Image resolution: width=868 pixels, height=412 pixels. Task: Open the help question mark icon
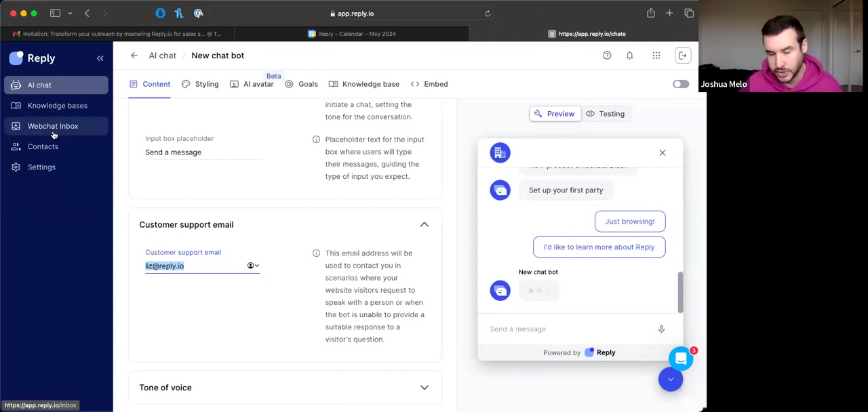point(607,56)
